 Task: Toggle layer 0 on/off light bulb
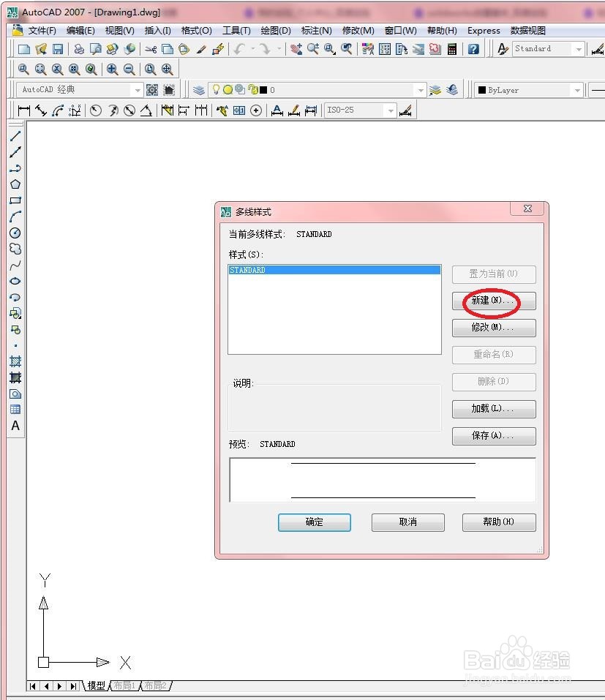[216, 89]
